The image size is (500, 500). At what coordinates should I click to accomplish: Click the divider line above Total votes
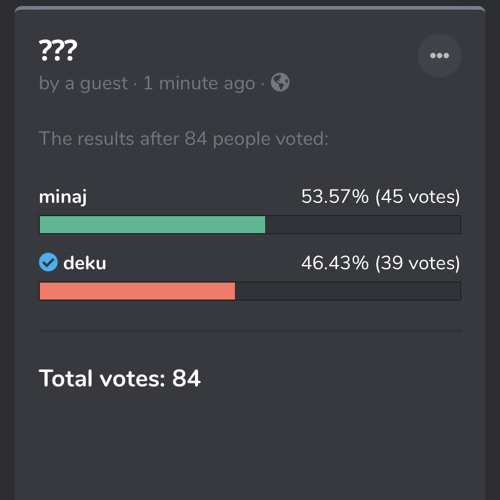(x=250, y=331)
